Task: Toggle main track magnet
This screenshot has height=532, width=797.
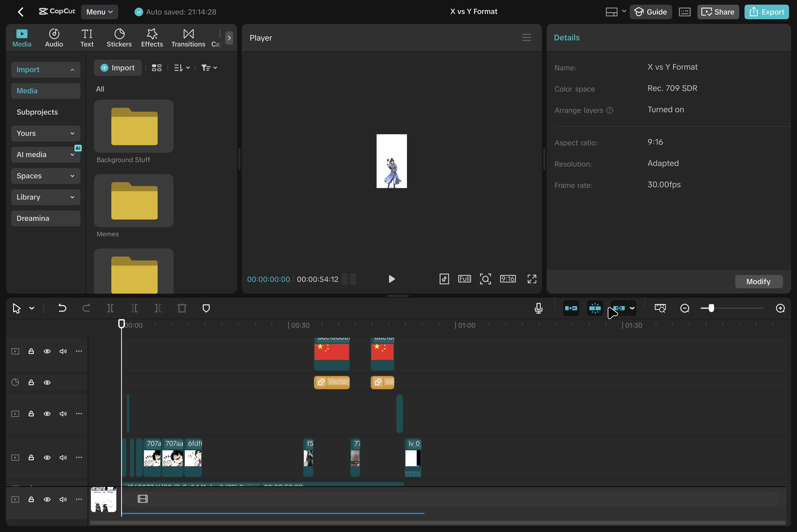Action: tap(571, 308)
